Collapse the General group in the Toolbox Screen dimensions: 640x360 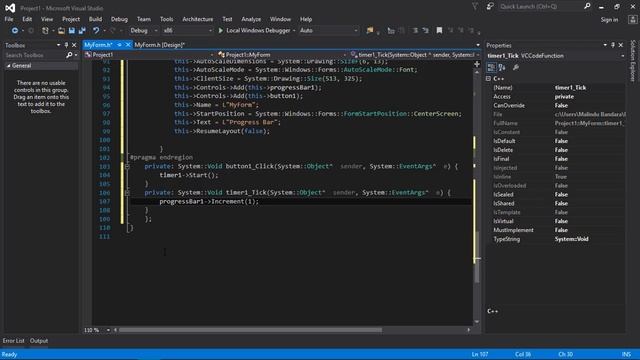(x=8, y=66)
